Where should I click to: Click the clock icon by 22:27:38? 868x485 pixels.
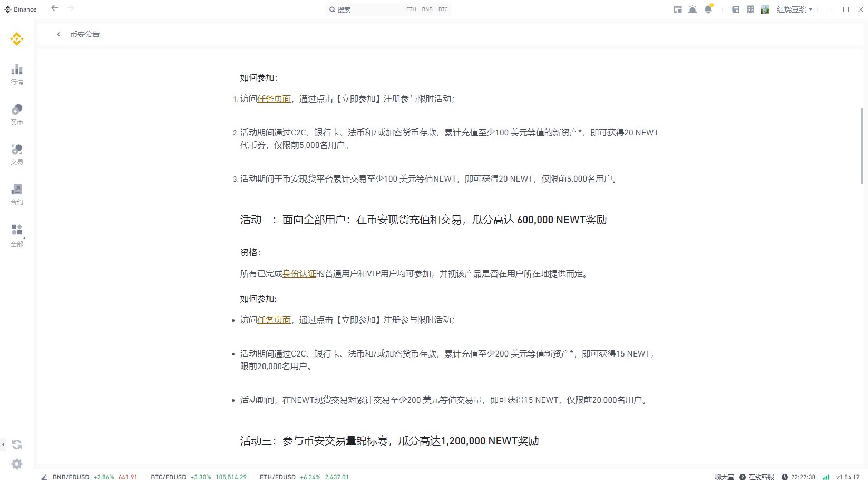tap(785, 477)
